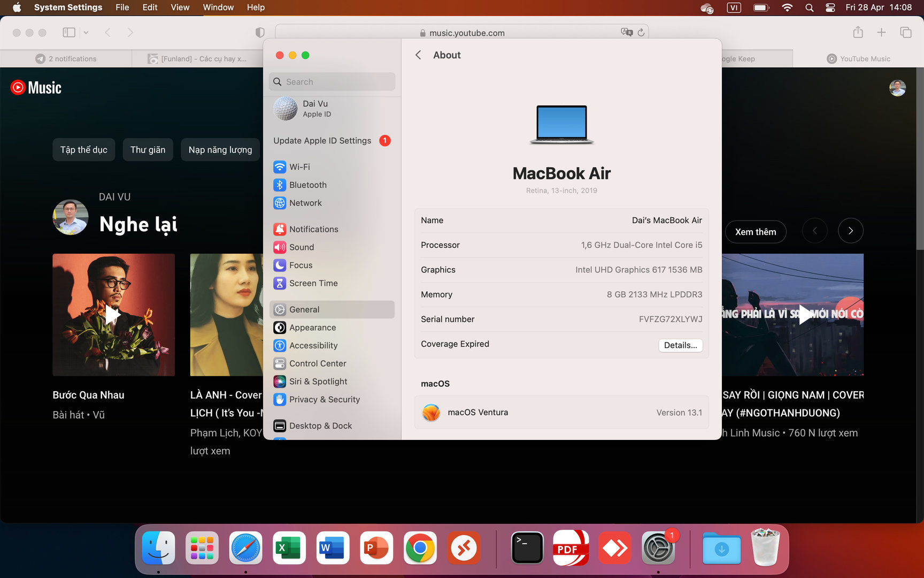The height and width of the screenshot is (578, 924).
Task: Click Xem thêm button
Action: click(755, 232)
